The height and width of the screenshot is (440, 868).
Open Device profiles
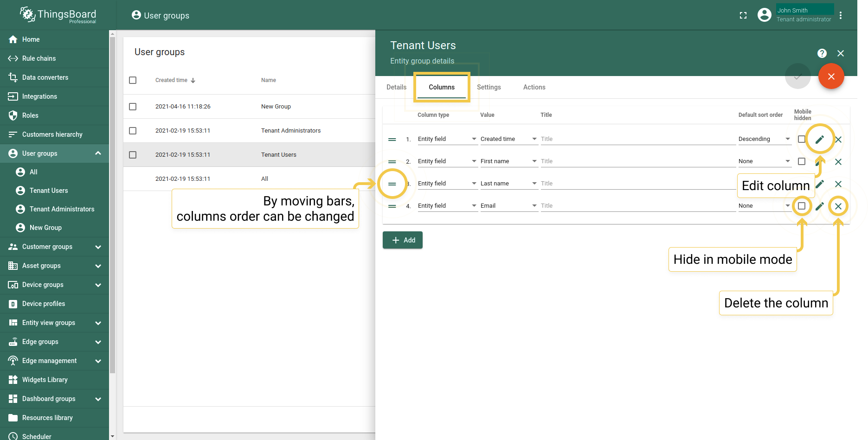tap(54, 304)
